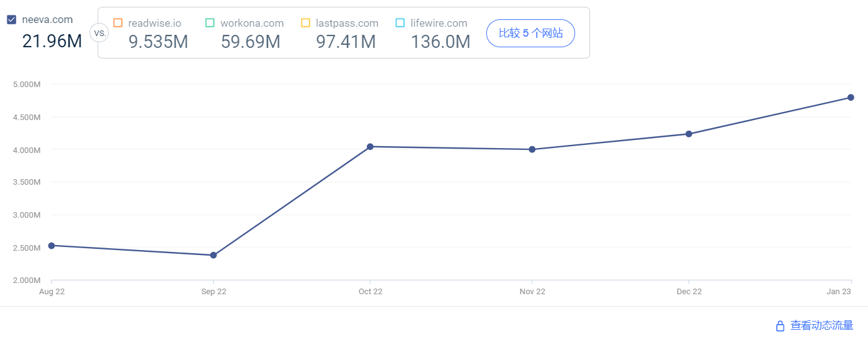
Task: Select the Jan 23 peak data point
Action: pyautogui.click(x=851, y=98)
